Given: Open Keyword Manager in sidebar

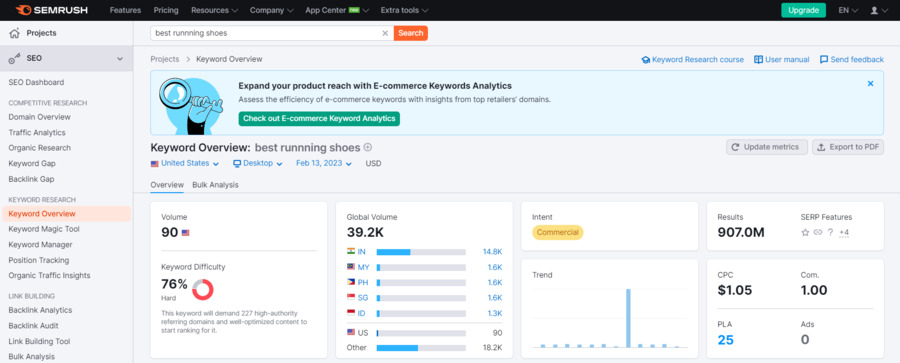Looking at the screenshot, I should coord(40,245).
